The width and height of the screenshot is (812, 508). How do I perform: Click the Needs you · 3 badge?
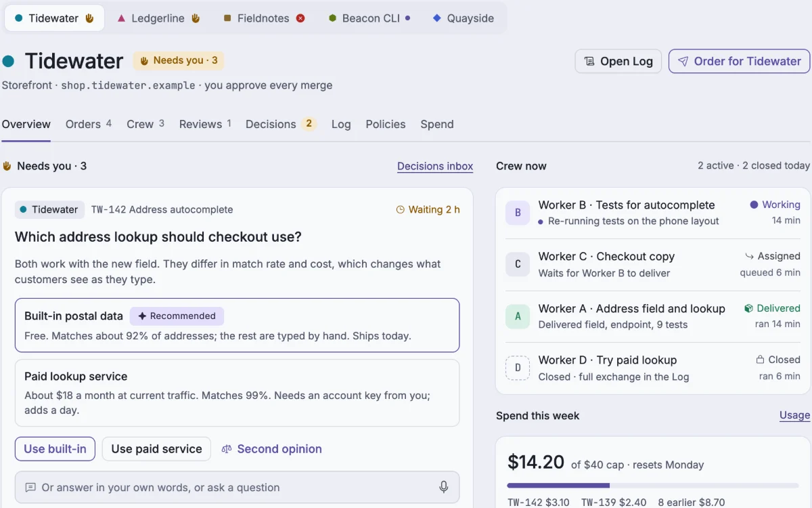[179, 60]
